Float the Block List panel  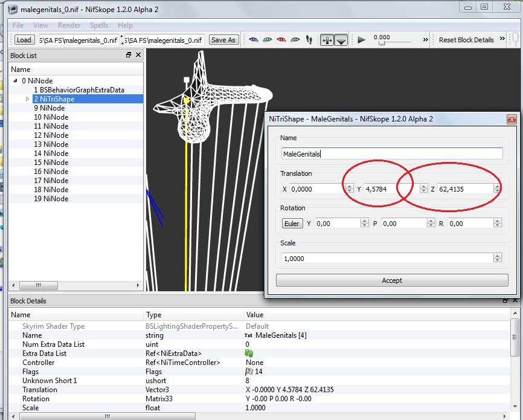(x=129, y=55)
